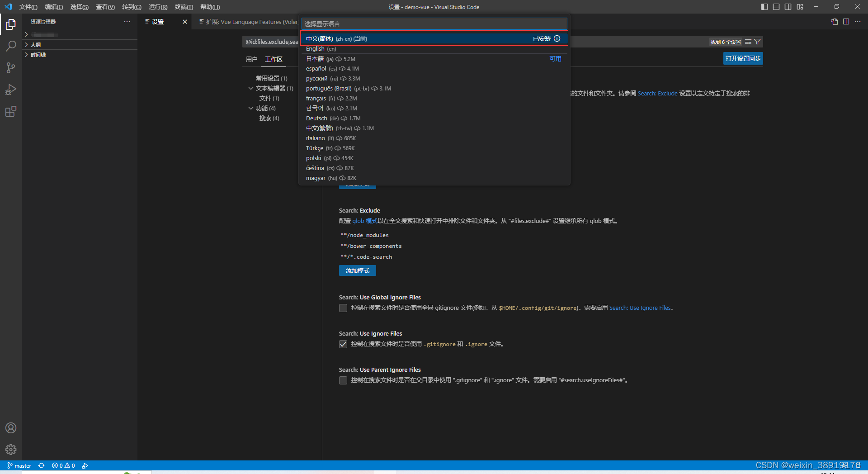The width and height of the screenshot is (868, 474).
Task: Open Explorer panel more actions ellipsis
Action: point(127,22)
